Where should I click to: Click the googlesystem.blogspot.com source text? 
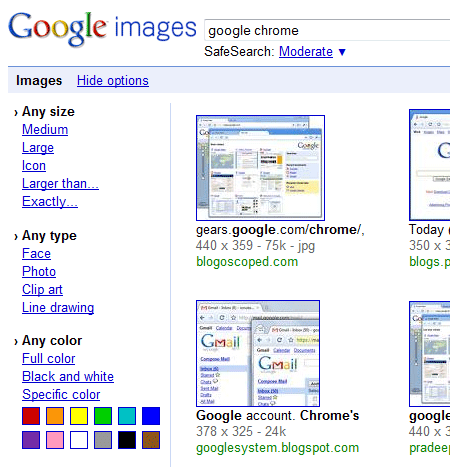tap(277, 447)
